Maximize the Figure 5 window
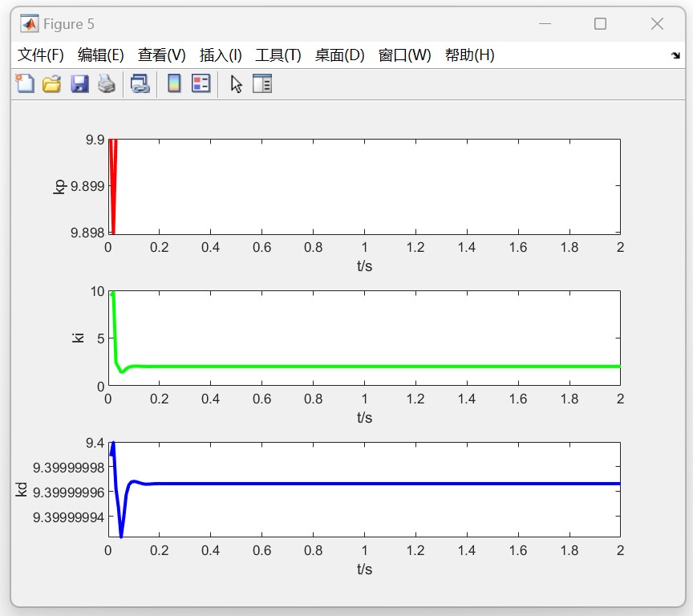The width and height of the screenshot is (693, 616). (x=600, y=24)
